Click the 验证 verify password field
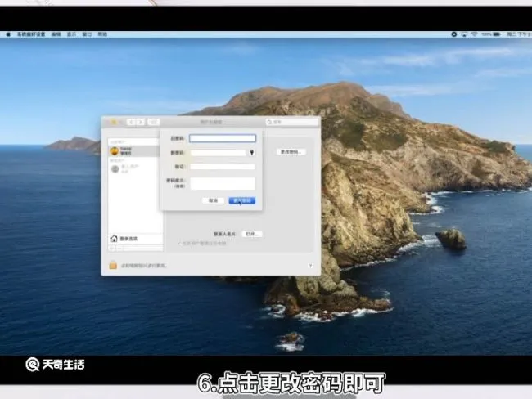532x399 pixels. click(x=223, y=167)
